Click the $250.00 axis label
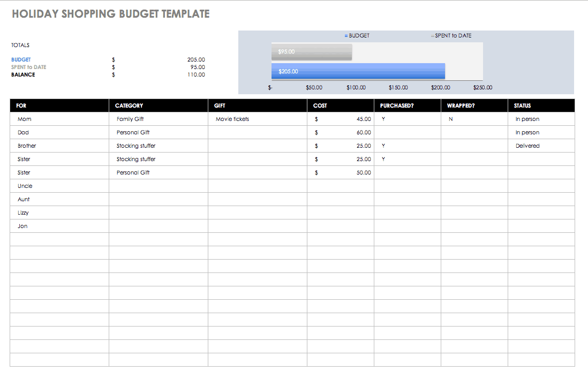This screenshot has height=379, width=588. click(x=483, y=87)
